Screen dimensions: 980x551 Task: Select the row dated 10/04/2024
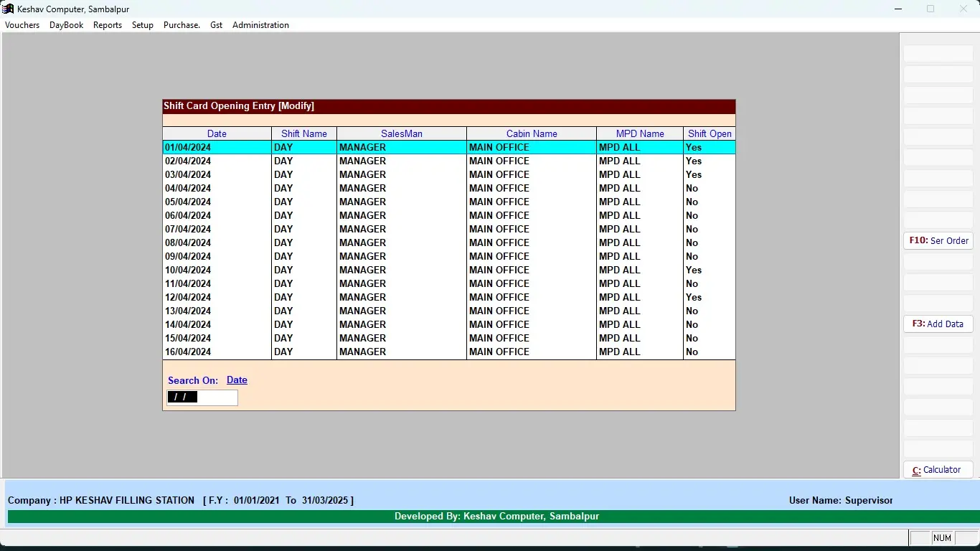click(x=449, y=270)
